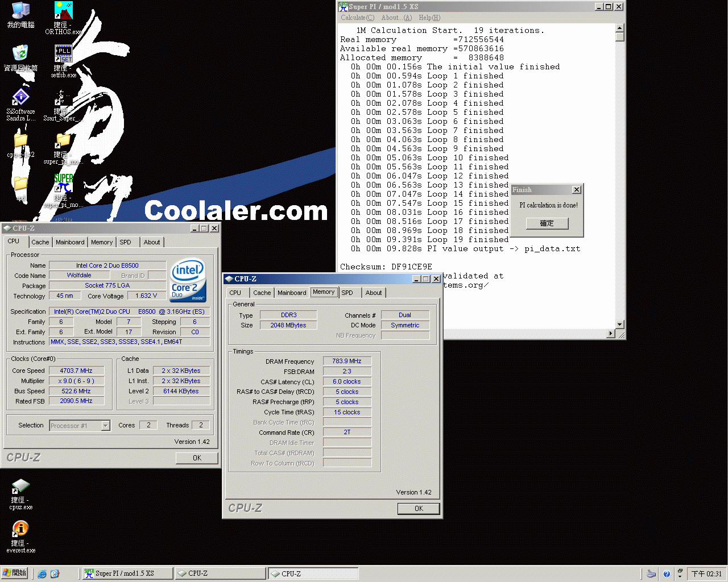This screenshot has width=728, height=582.
Task: Click the Level 2 cache 6144 KBytes value
Action: 181,391
